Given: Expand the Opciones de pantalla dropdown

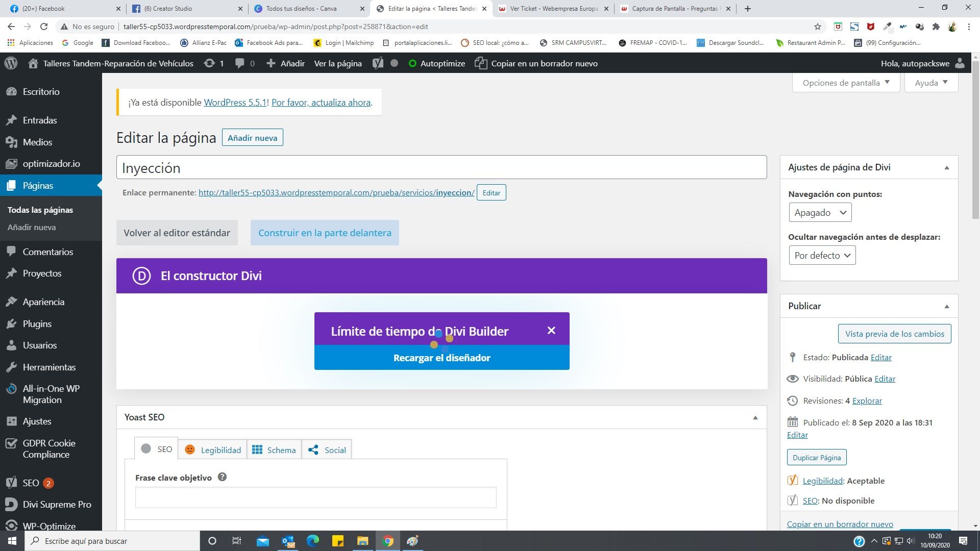Looking at the screenshot, I should click(846, 83).
